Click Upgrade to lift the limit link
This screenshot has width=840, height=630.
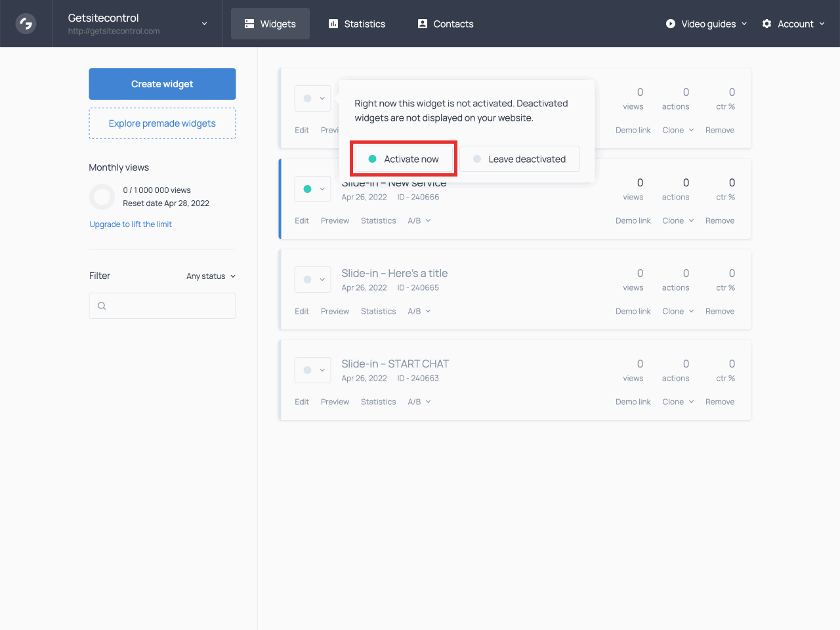click(131, 224)
